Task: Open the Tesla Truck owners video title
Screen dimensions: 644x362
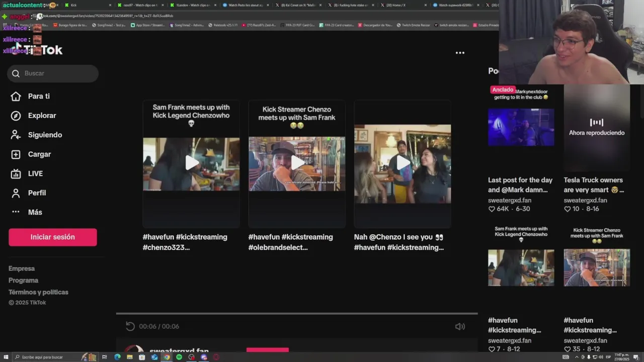Action: click(594, 185)
